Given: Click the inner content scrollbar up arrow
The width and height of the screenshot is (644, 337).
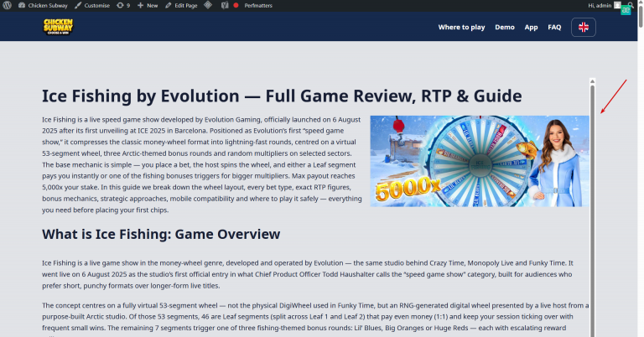Looking at the screenshot, I should 592,81.
